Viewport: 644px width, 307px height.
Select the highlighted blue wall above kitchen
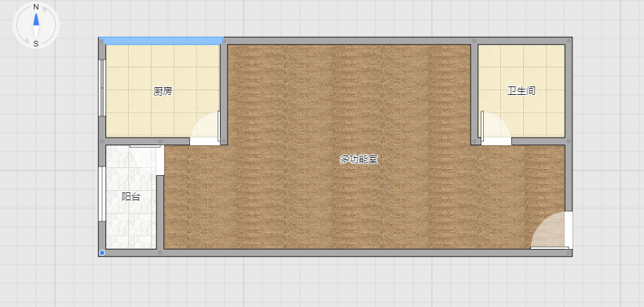tap(162, 41)
